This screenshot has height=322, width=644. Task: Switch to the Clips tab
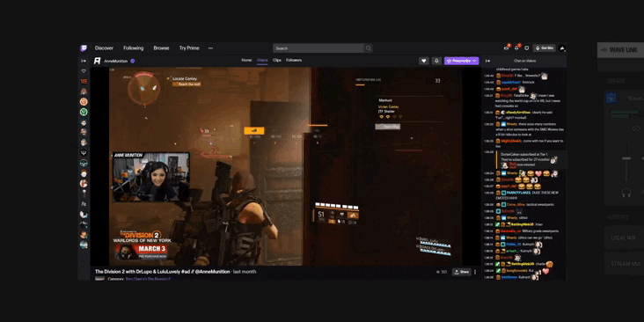click(277, 61)
